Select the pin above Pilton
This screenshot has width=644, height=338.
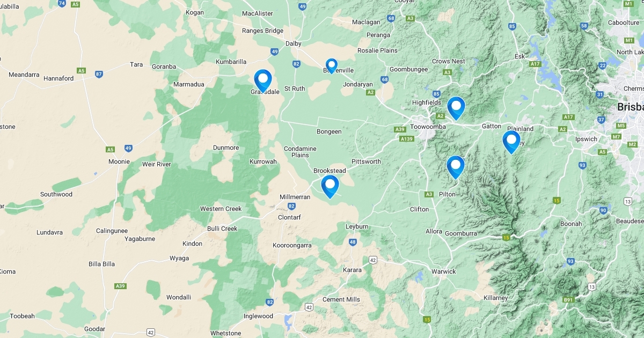tap(456, 167)
